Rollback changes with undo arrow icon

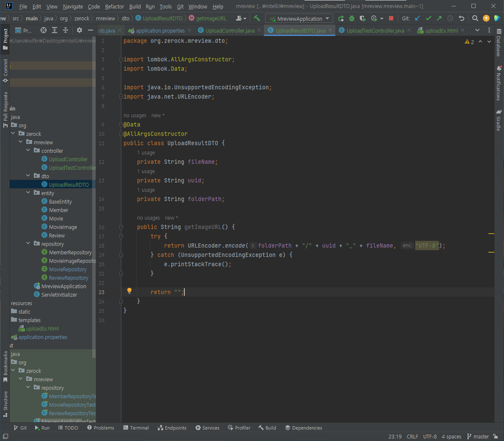pos(461,18)
